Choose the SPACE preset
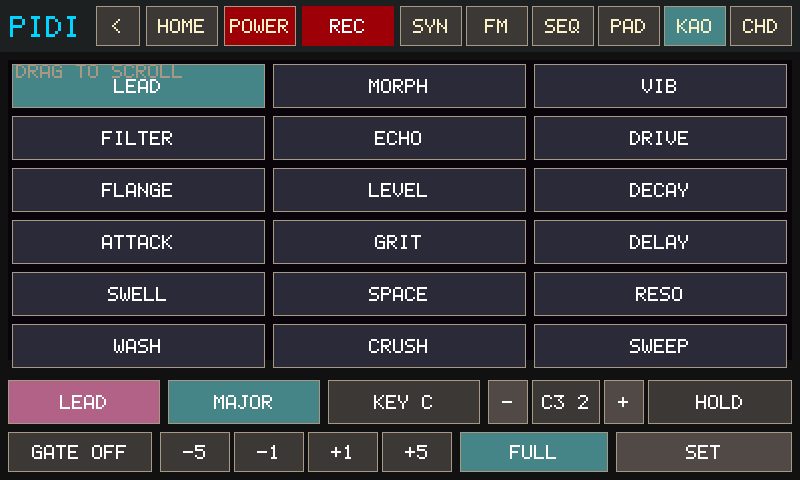This screenshot has height=480, width=800. tap(399, 294)
